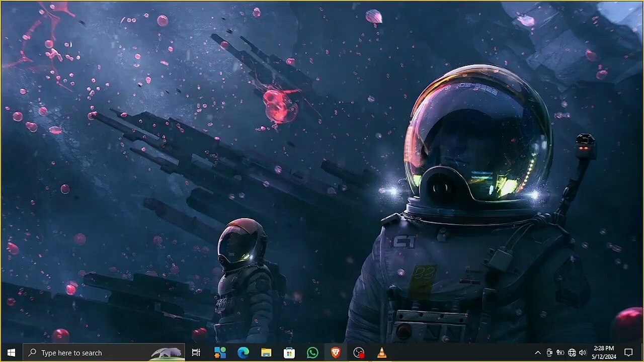Screen dimensions: 644x362
Task: Open the screen recorder app in the taskbar
Action: point(359,352)
